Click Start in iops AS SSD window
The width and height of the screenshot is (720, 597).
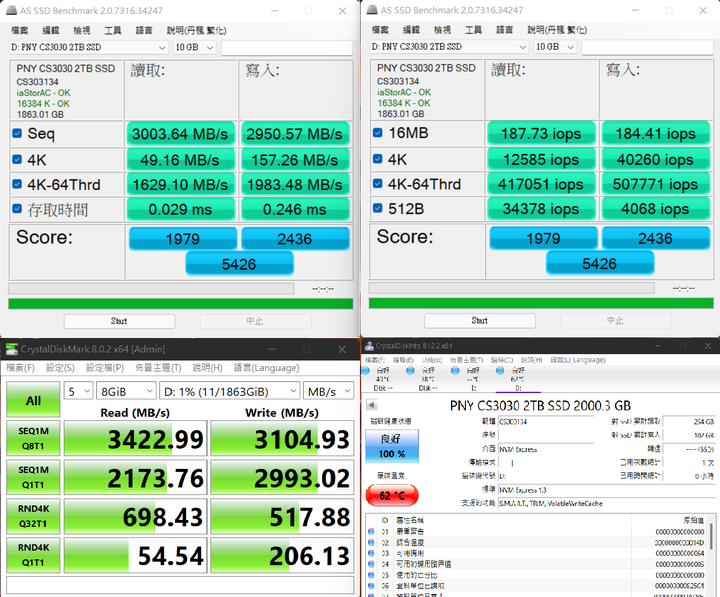tap(480, 321)
